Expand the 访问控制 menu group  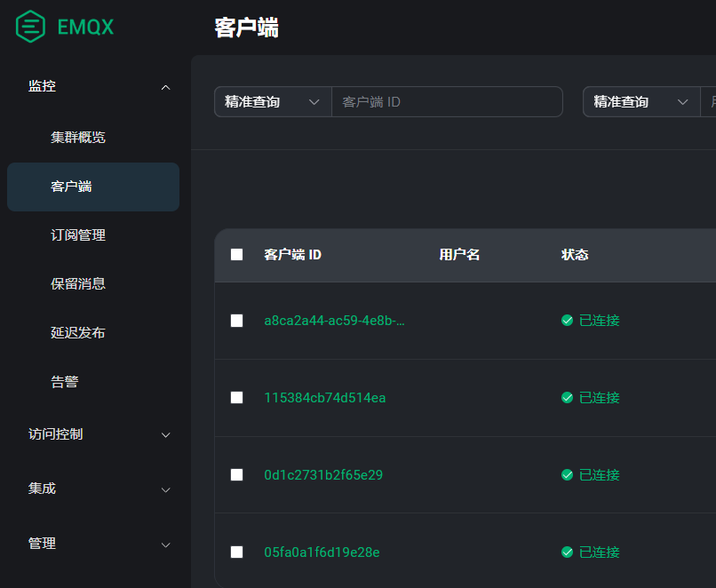pos(165,435)
